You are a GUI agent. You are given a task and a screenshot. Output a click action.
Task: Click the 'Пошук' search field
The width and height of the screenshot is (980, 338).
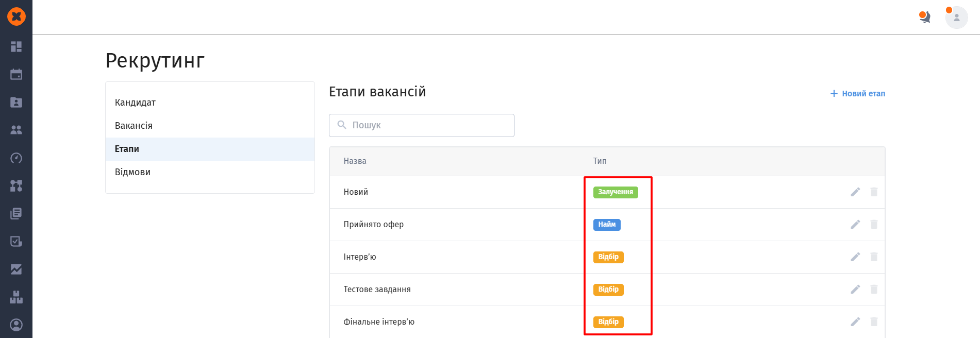pos(422,125)
